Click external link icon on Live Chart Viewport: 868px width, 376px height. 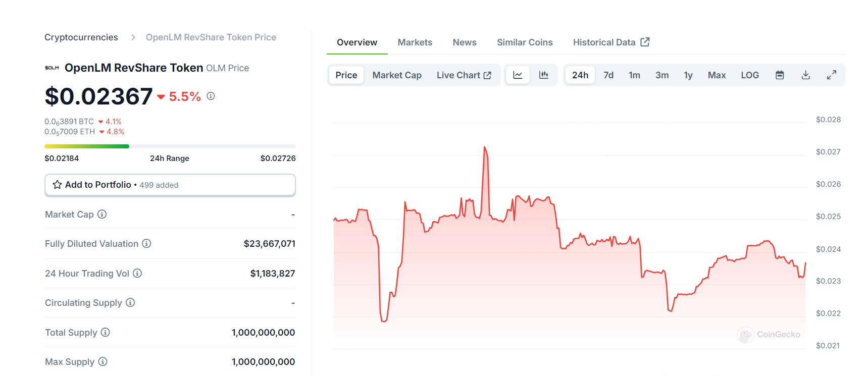[487, 75]
